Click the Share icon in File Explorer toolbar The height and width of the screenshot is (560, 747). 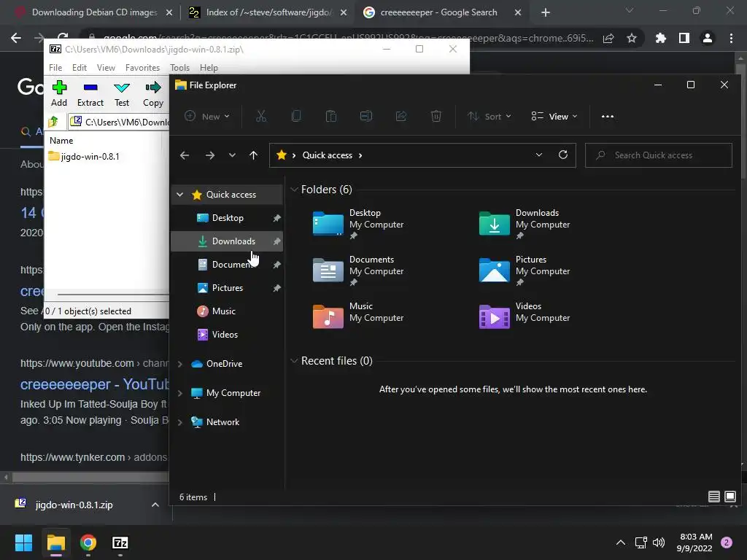point(401,116)
